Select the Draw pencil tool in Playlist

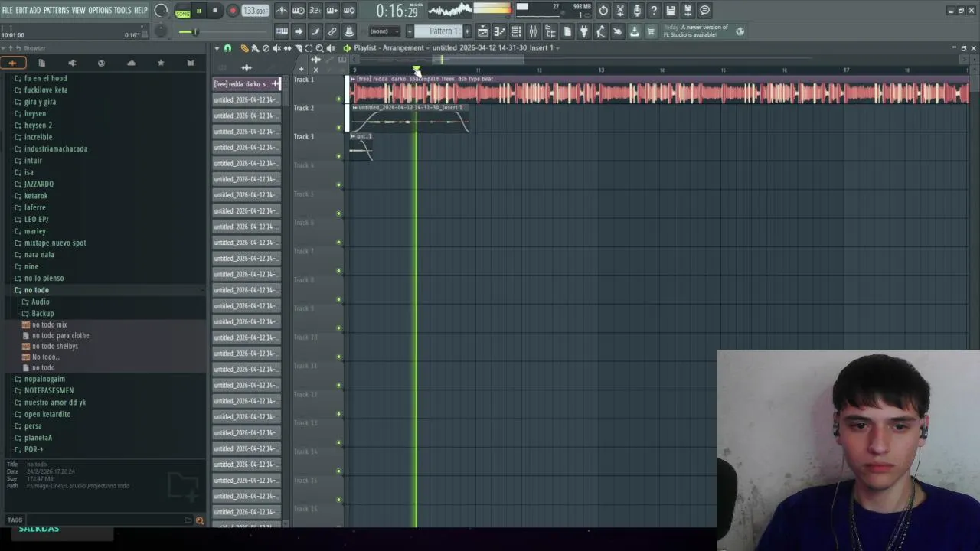point(244,47)
